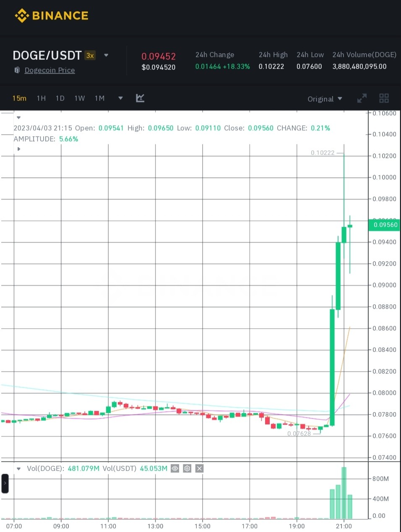Viewport: 401px width, 532px height.
Task: Collapse the candle info legend arrow
Action: click(x=18, y=118)
